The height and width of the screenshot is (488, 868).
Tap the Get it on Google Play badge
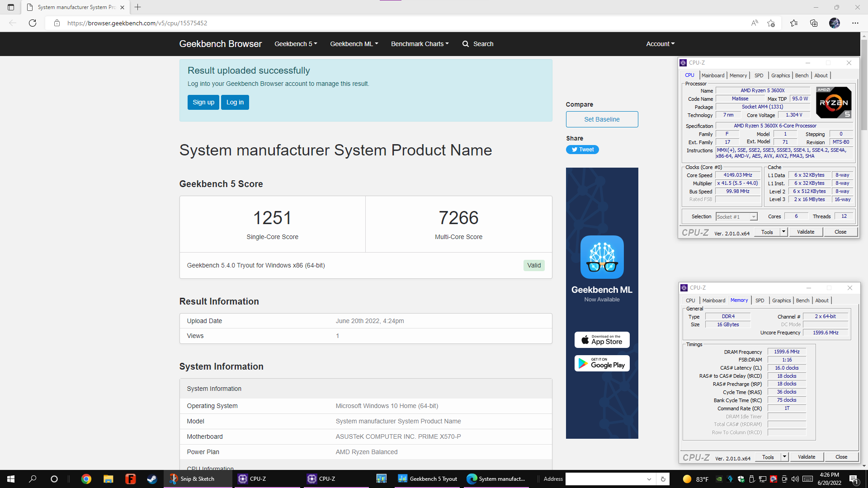click(x=602, y=363)
